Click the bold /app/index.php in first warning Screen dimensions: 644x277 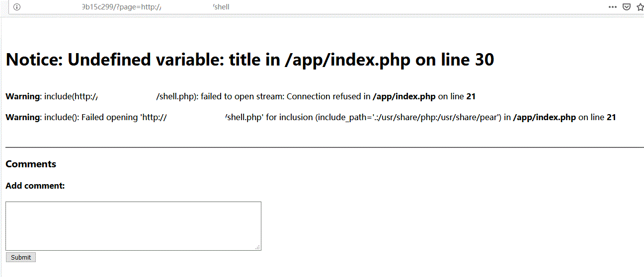click(x=404, y=96)
